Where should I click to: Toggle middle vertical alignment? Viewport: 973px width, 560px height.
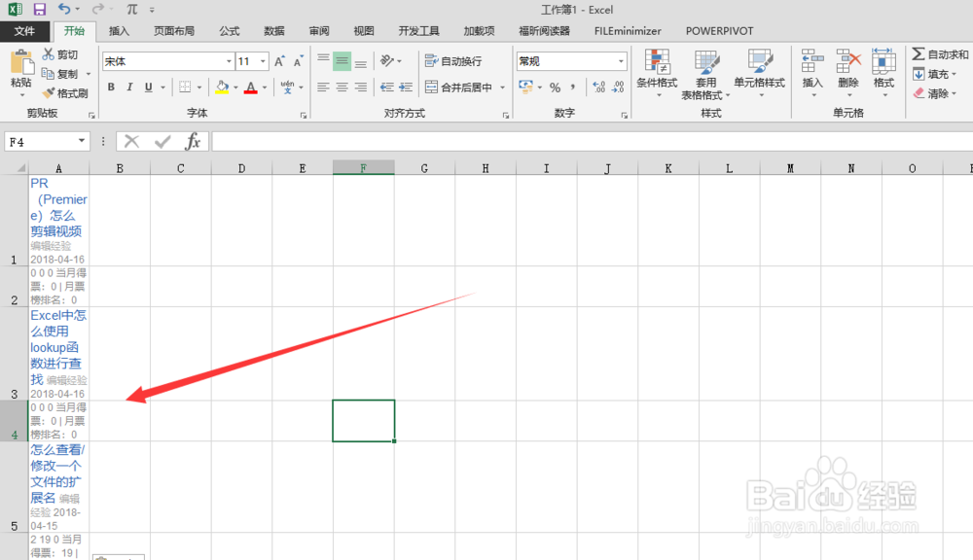(x=342, y=61)
